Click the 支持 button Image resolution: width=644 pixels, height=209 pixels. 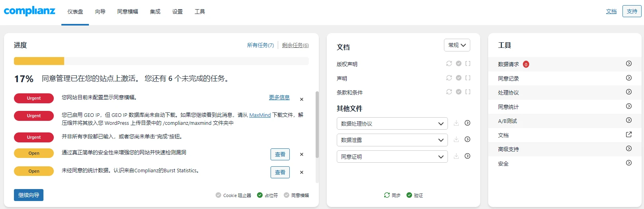click(x=632, y=11)
